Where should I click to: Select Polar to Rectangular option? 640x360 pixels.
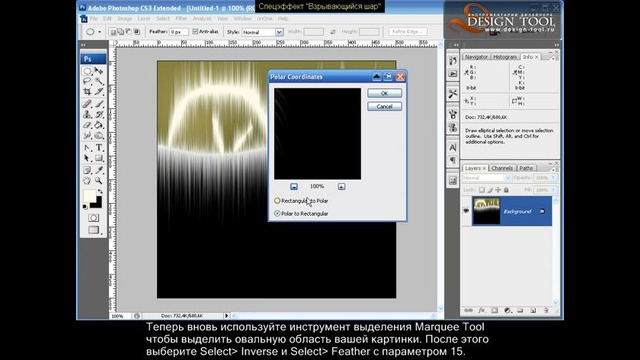pos(302,213)
